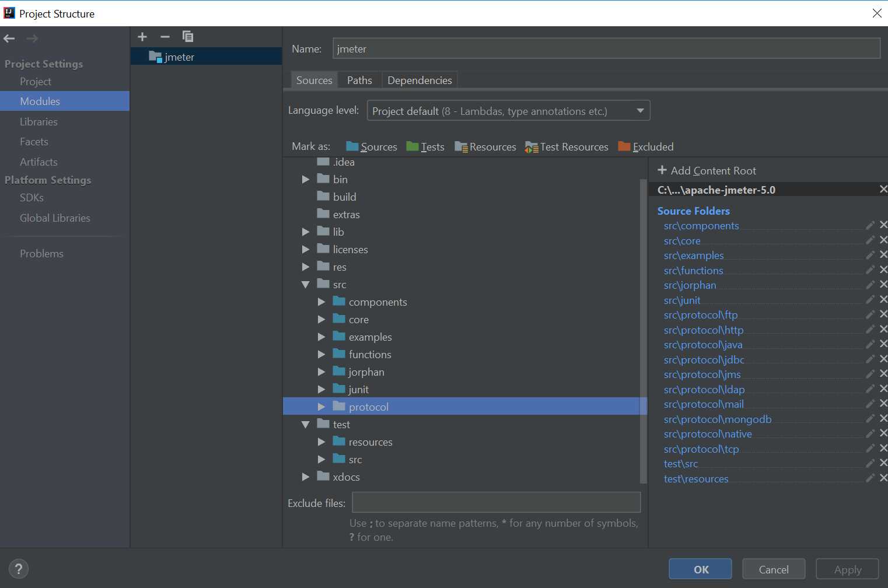Viewport: 888px width, 588px height.
Task: Collapse the test folder
Action: click(x=306, y=425)
